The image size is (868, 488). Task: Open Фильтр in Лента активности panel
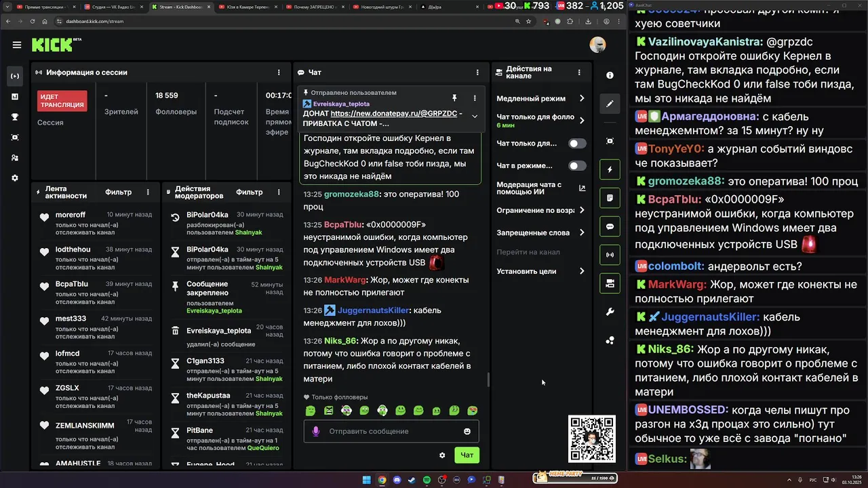(x=119, y=192)
